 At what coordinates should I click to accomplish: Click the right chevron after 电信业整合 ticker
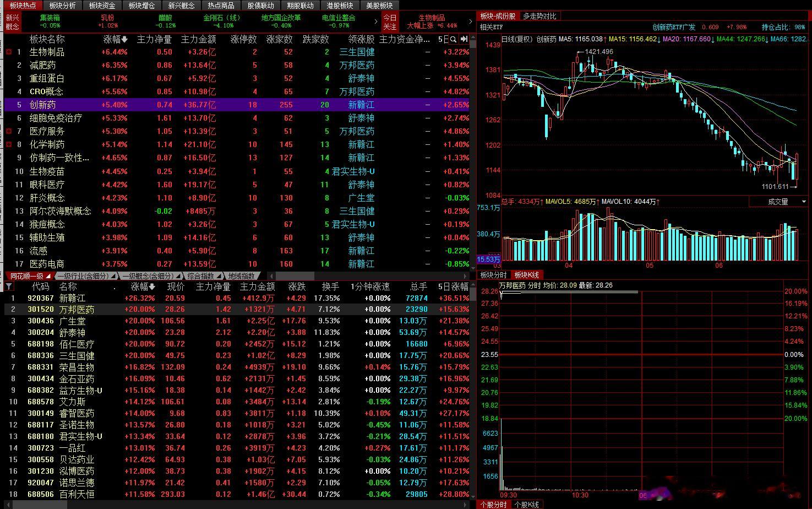click(376, 21)
